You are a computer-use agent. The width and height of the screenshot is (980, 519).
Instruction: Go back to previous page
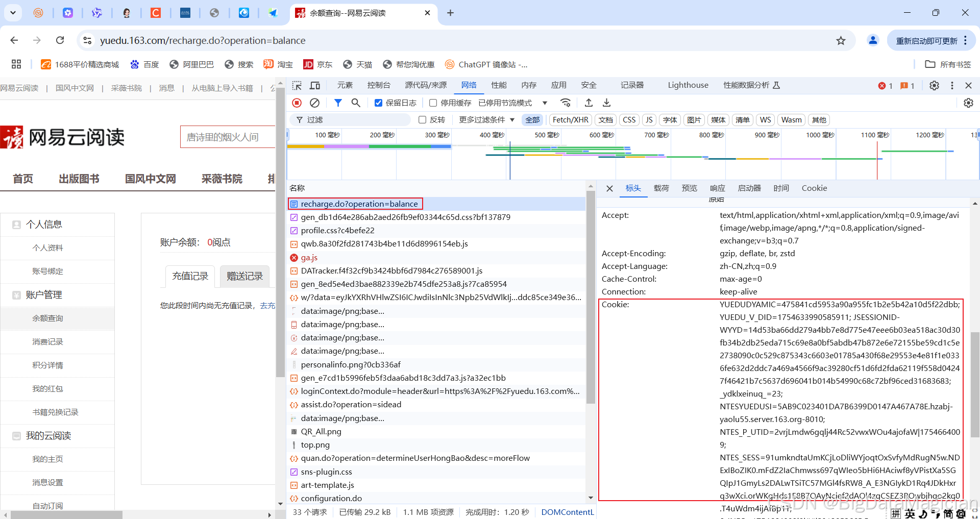click(x=14, y=40)
